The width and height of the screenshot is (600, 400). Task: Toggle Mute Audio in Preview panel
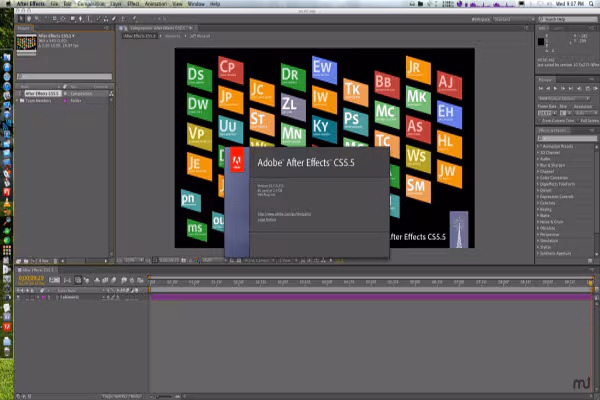pyautogui.click(x=579, y=88)
